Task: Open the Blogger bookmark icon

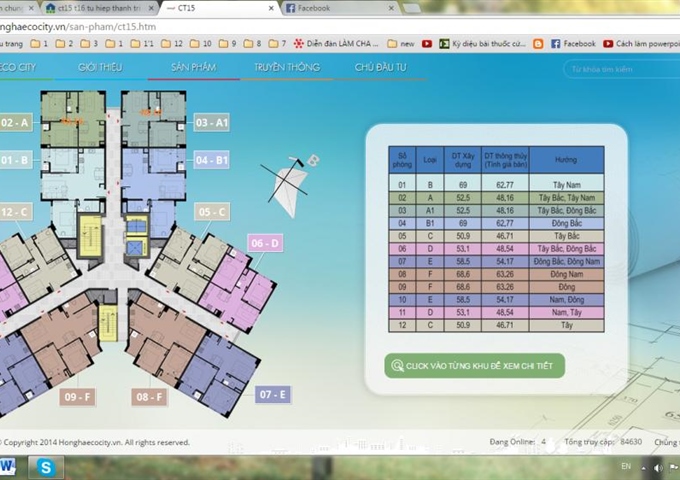Action: (x=538, y=44)
